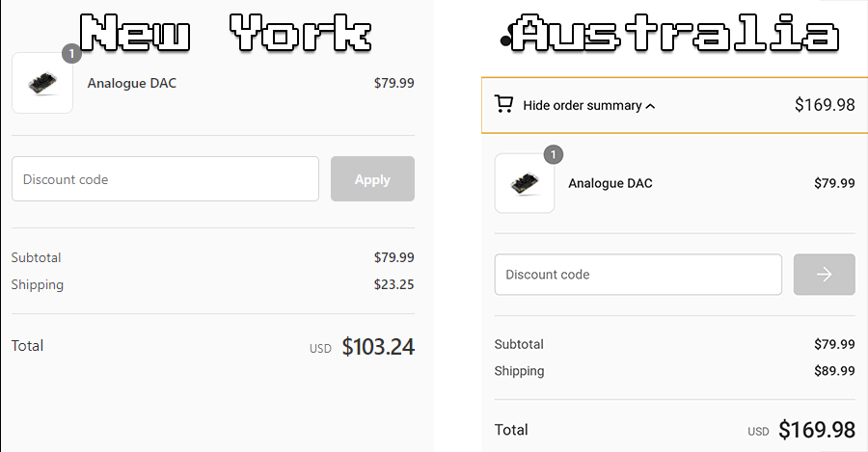Open the Australia Analogue DAC product thumbnail
Viewport: 868px width, 452px height.
(x=525, y=183)
